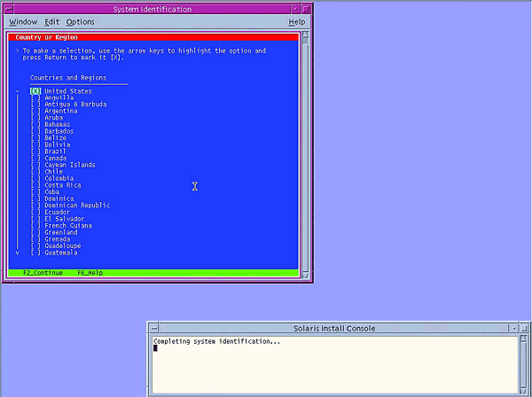The image size is (532, 397).
Task: Select the Dominica entry
Action: (59, 198)
